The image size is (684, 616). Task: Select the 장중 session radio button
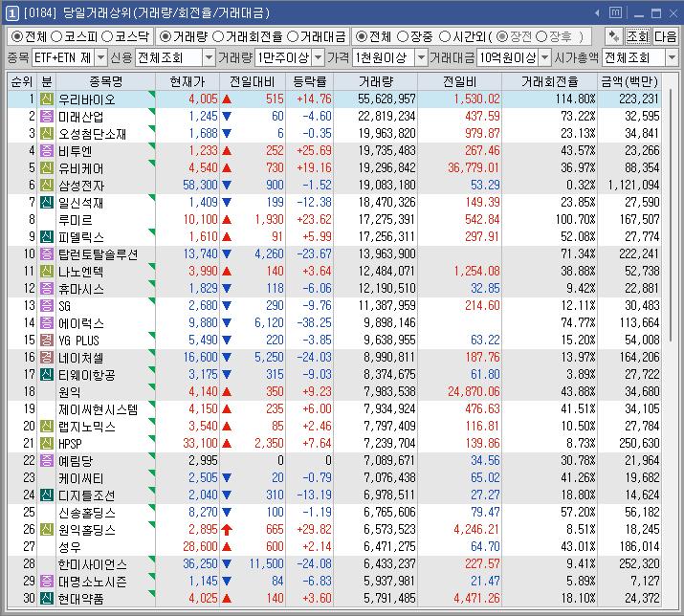coord(403,36)
